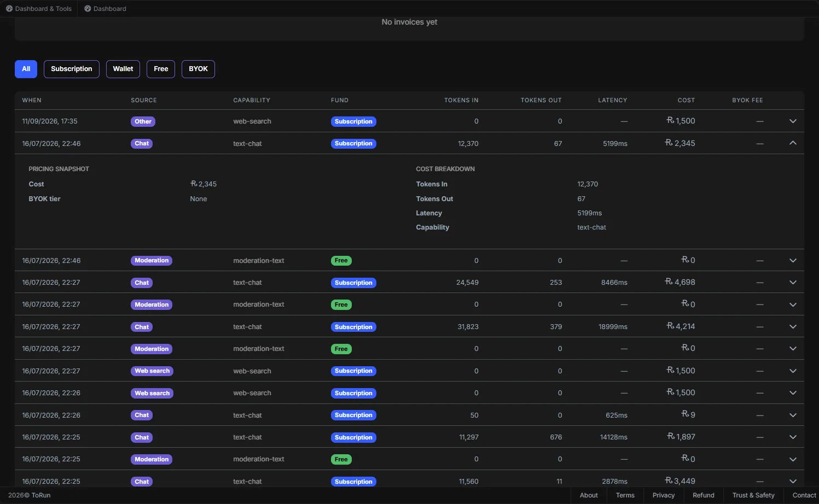Expand the chat row with 11,560 tokens in
The image size is (819, 504).
coord(793,482)
